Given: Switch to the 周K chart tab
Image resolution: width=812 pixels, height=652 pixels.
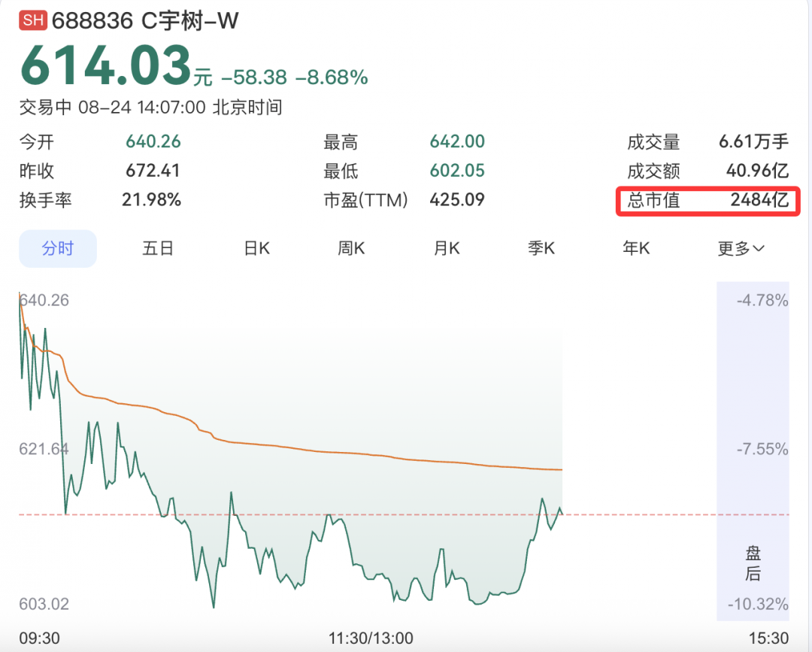Looking at the screenshot, I should (351, 249).
